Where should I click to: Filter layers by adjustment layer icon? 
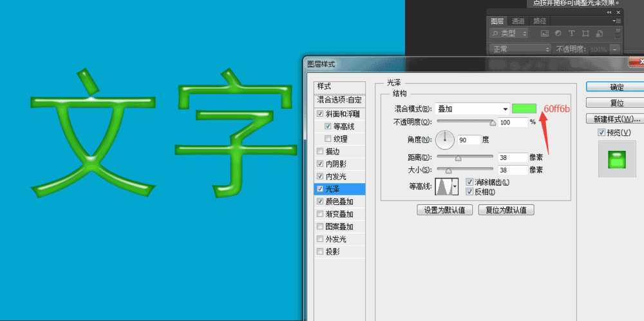(x=558, y=34)
